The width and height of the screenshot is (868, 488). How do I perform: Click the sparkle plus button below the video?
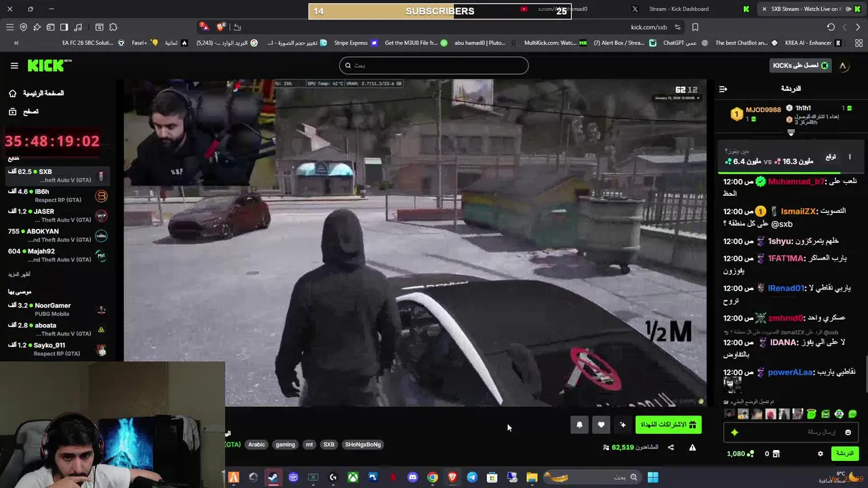(x=623, y=425)
